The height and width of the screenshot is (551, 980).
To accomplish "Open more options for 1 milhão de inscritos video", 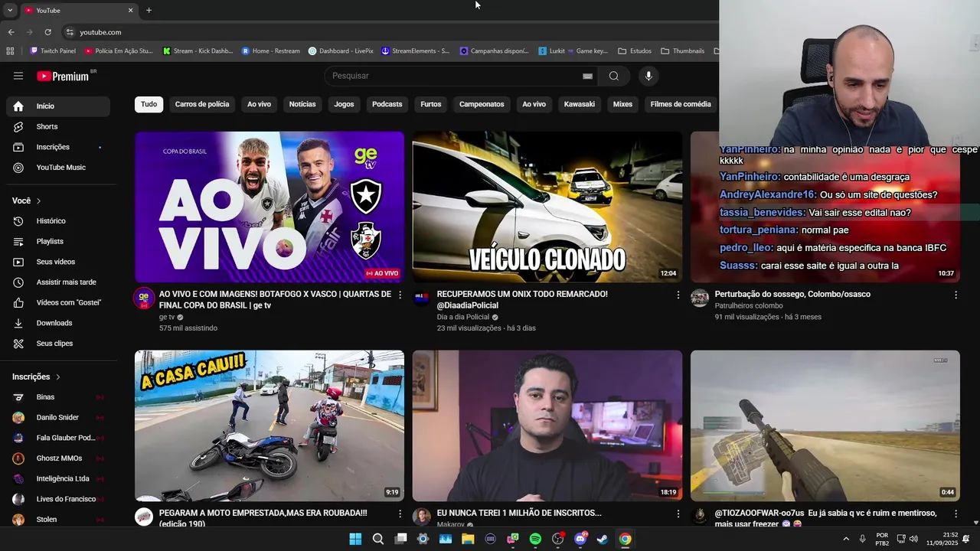I will pyautogui.click(x=678, y=514).
